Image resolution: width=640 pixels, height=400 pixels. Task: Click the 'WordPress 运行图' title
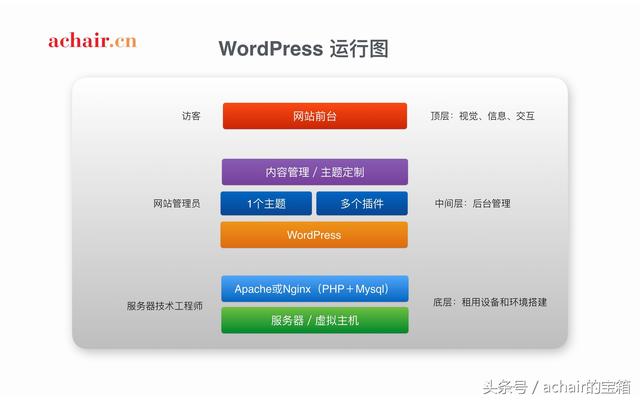pos(303,49)
